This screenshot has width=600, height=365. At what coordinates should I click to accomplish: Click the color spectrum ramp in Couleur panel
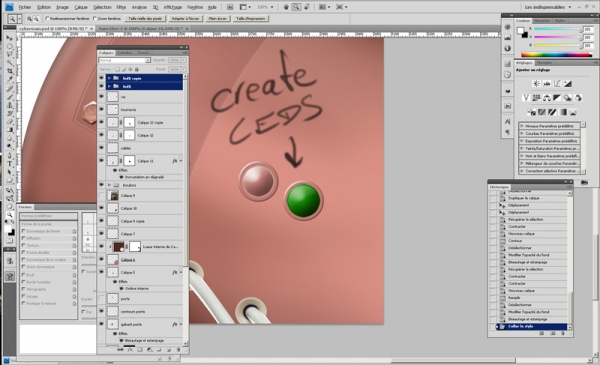pyautogui.click(x=556, y=55)
